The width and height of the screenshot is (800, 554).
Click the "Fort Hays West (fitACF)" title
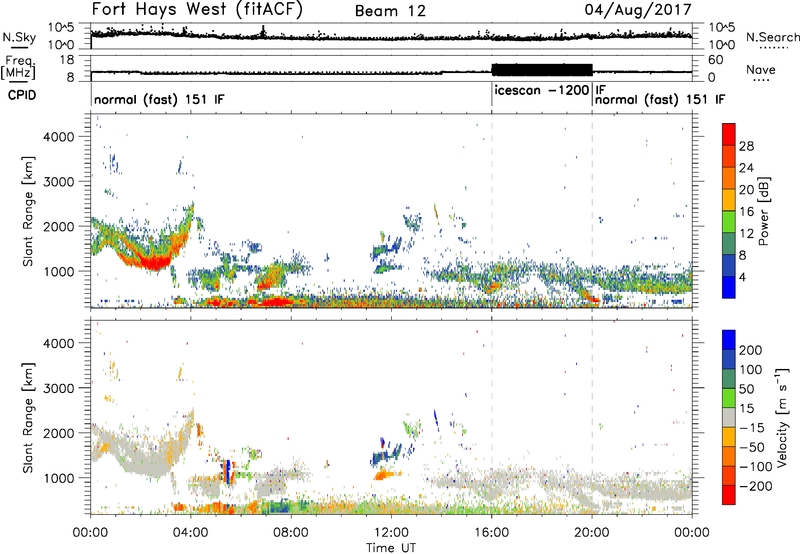[197, 10]
